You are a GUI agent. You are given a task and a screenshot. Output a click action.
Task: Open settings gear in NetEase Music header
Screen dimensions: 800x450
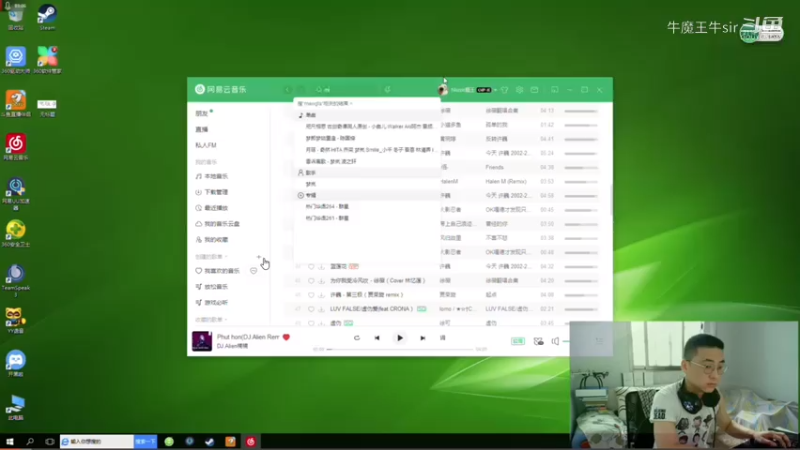519,90
